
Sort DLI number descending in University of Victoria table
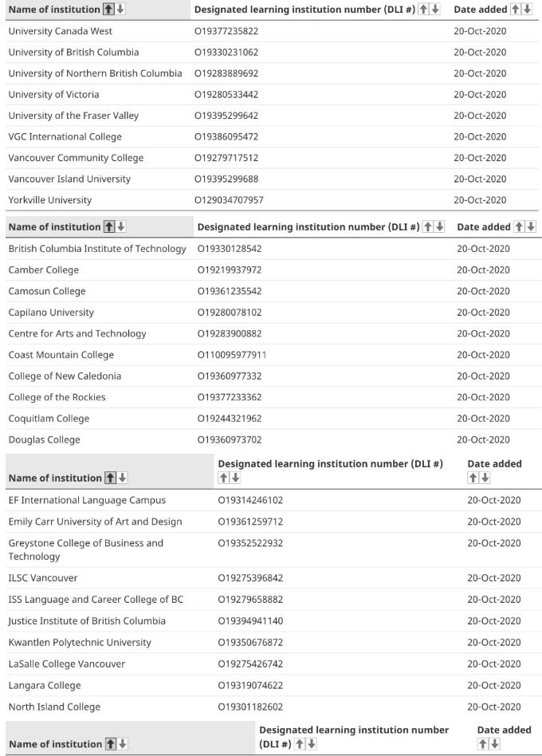(438, 10)
